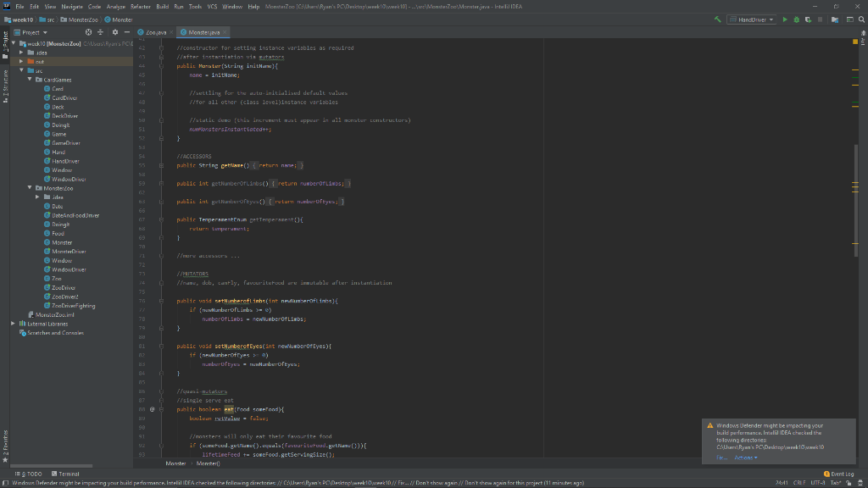Open the Refactor menu
The image size is (868, 488).
[x=141, y=5]
